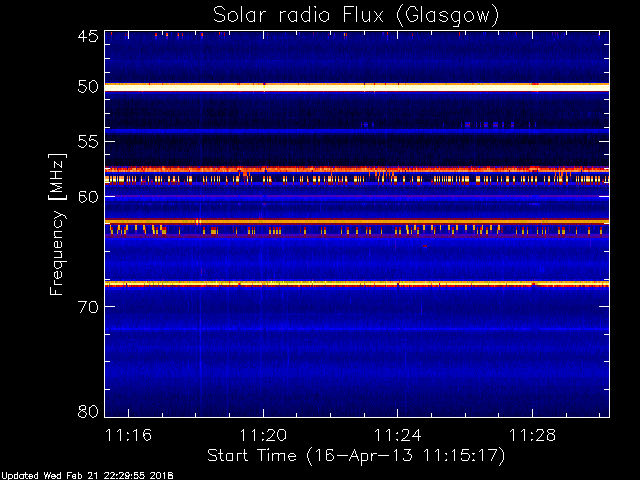Click the 55 frequency tick label
This screenshot has width=640, height=480.
click(88, 142)
